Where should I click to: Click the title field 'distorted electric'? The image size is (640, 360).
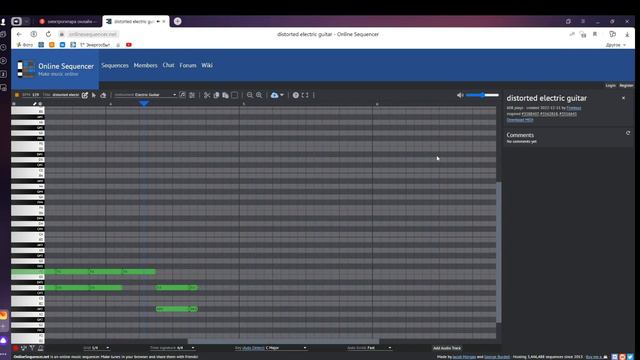pos(65,95)
